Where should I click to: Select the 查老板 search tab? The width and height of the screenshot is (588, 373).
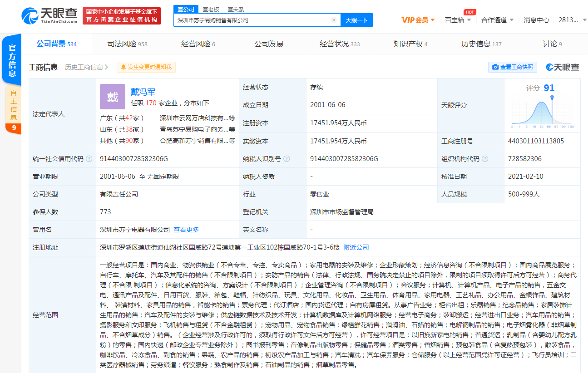pyautogui.click(x=211, y=9)
